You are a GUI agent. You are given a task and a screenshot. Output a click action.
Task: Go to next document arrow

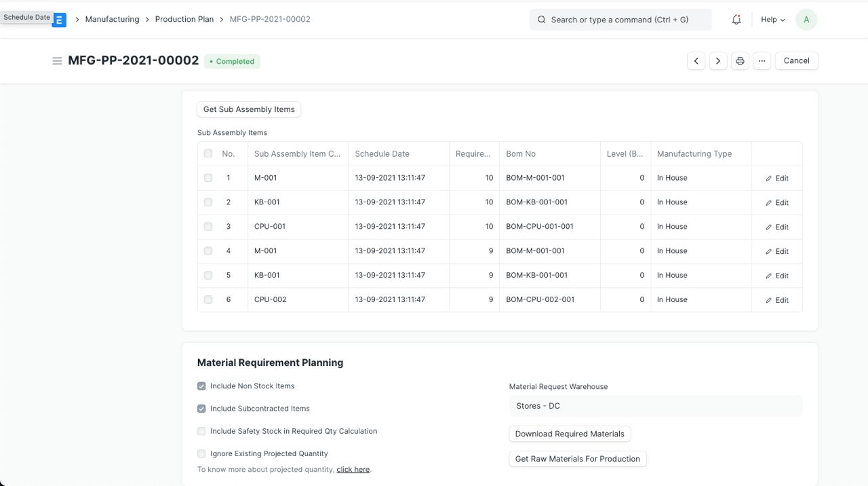718,61
